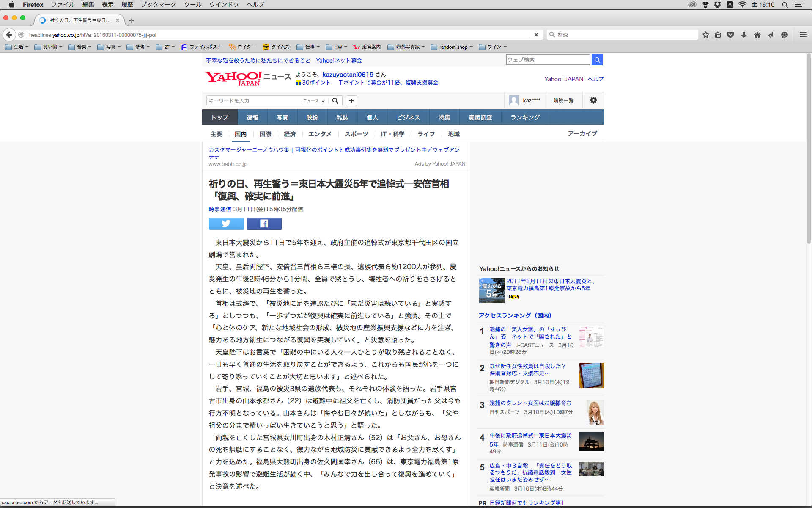The width and height of the screenshot is (812, 508).
Task: Open Yahoo News settings gear
Action: click(x=593, y=100)
